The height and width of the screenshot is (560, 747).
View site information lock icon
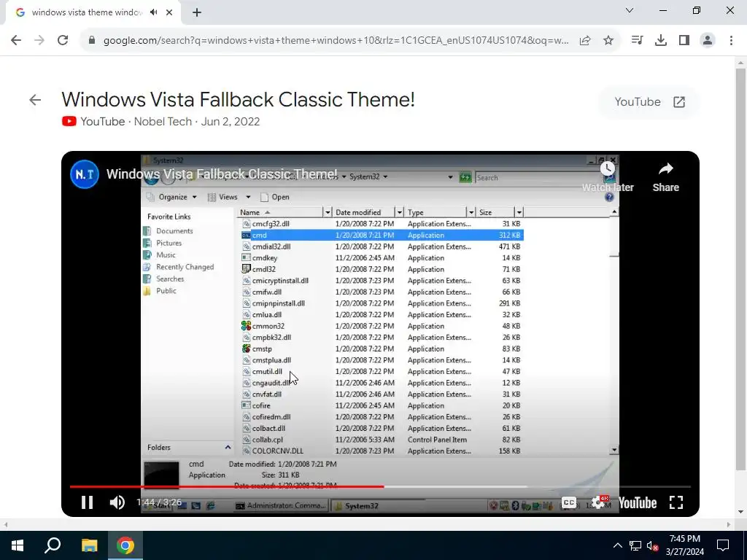click(x=92, y=41)
